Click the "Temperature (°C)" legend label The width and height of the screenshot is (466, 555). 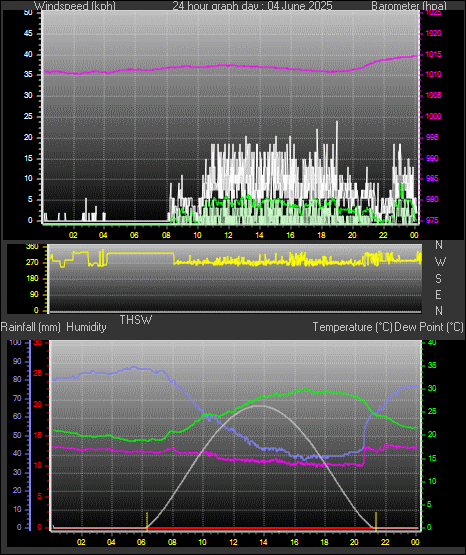(352, 327)
